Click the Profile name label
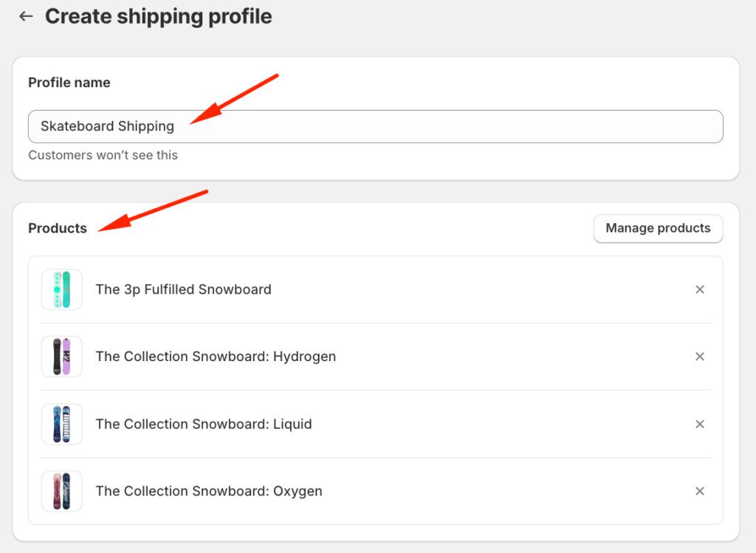 point(69,83)
